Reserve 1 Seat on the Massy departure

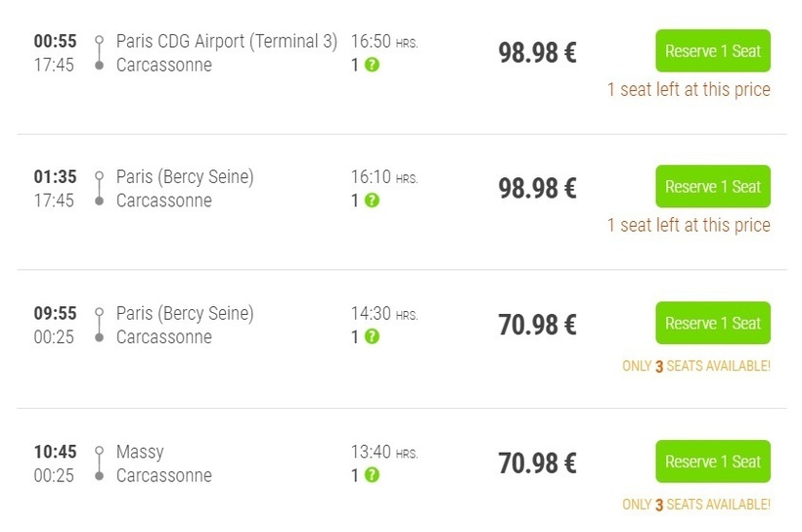coord(713,462)
